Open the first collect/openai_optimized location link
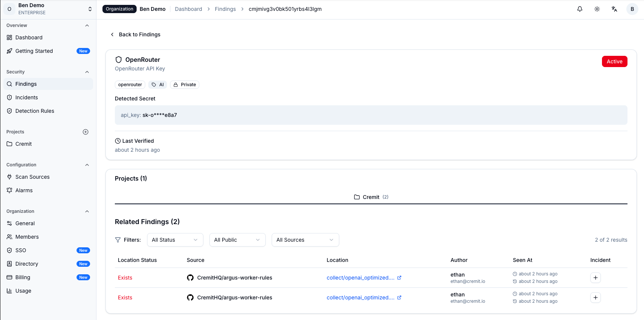This screenshot has width=644, height=320. tap(361, 278)
